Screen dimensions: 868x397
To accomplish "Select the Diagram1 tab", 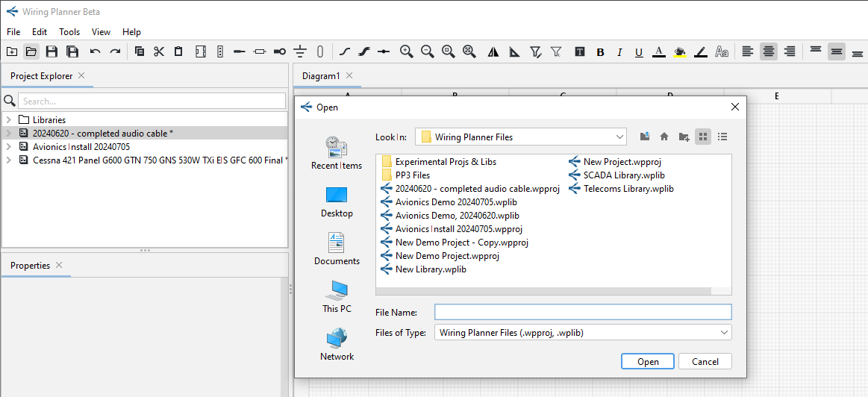I will point(321,76).
